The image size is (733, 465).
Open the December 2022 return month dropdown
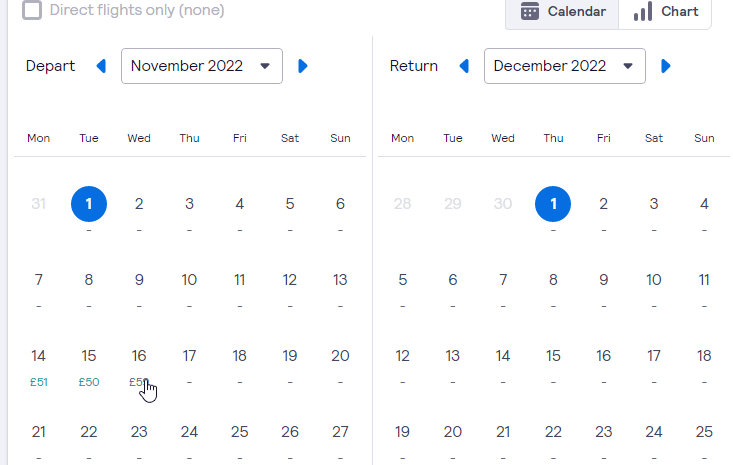click(565, 66)
